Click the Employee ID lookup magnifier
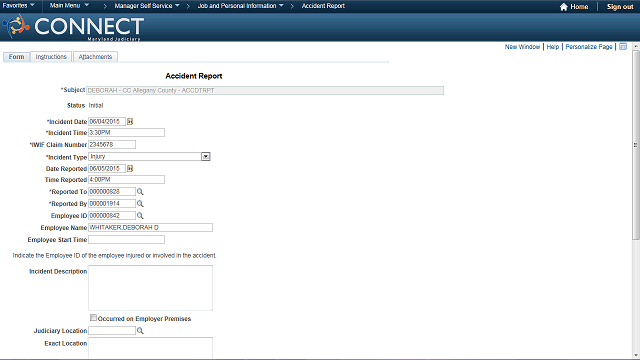The image size is (640, 360). coord(140,216)
